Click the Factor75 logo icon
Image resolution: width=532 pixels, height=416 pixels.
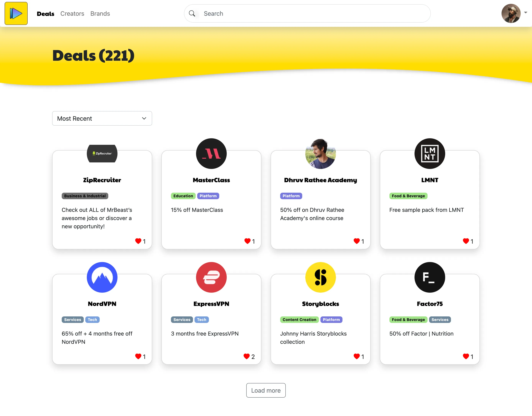(x=430, y=277)
